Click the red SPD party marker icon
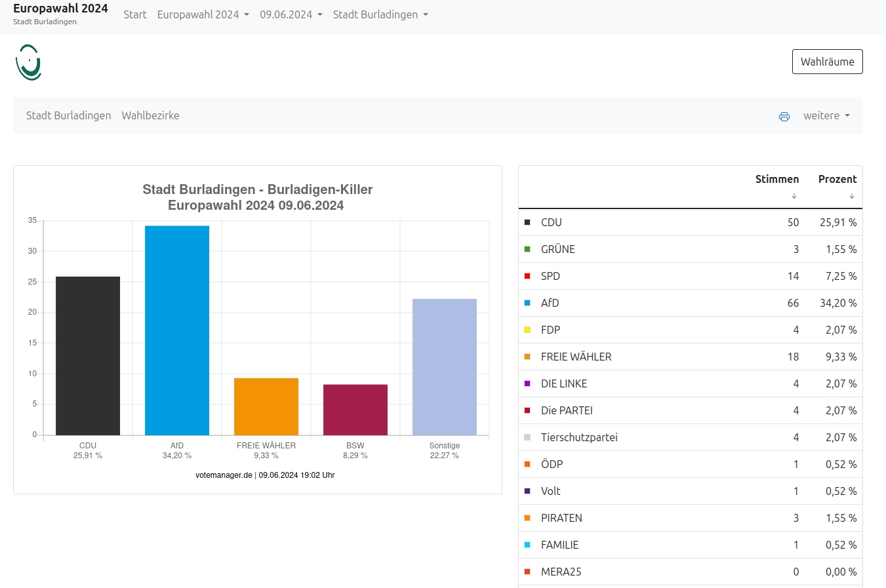This screenshot has width=886, height=588. (527, 276)
